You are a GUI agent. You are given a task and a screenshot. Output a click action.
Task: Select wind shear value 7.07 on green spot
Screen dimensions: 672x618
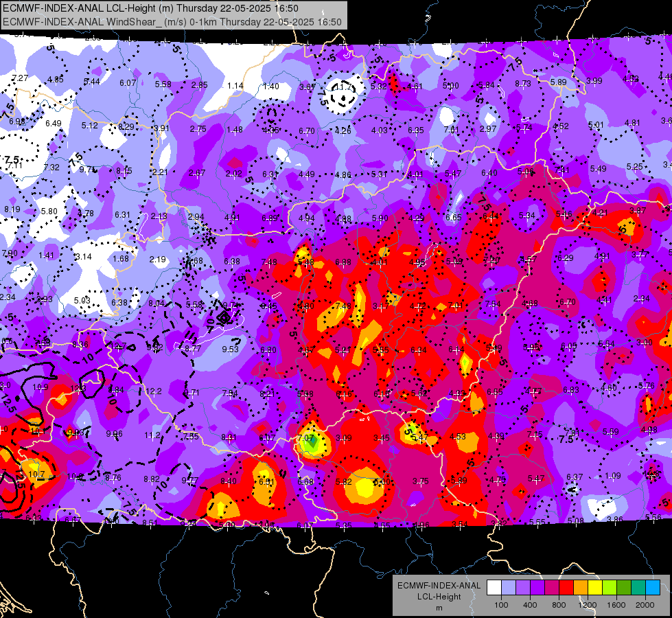(305, 438)
